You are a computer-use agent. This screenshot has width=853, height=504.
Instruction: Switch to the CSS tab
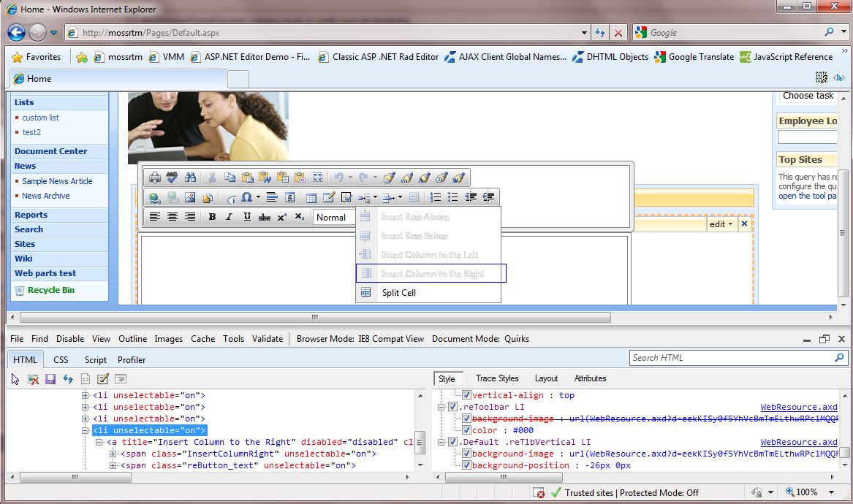pos(61,359)
